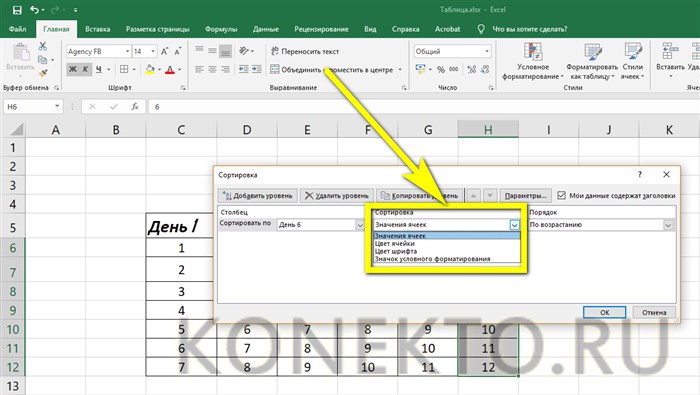700x395 pixels.
Task: Click Добавить уровень in sort dialog
Action: click(258, 195)
